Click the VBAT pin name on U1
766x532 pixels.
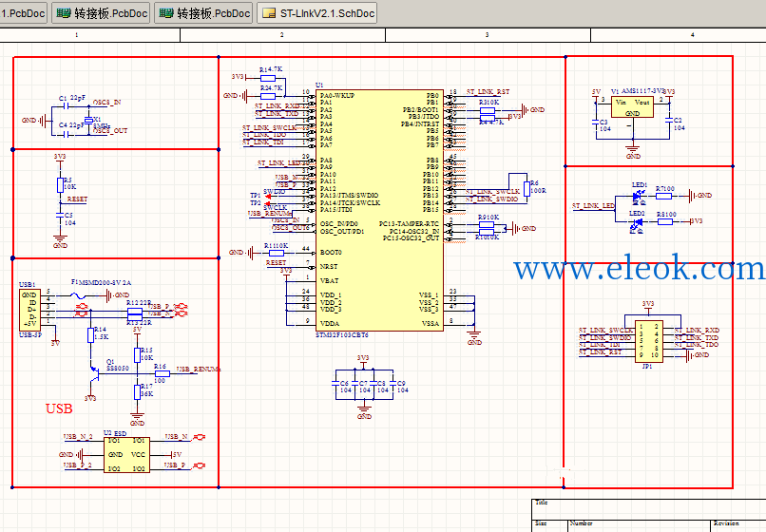point(329,281)
